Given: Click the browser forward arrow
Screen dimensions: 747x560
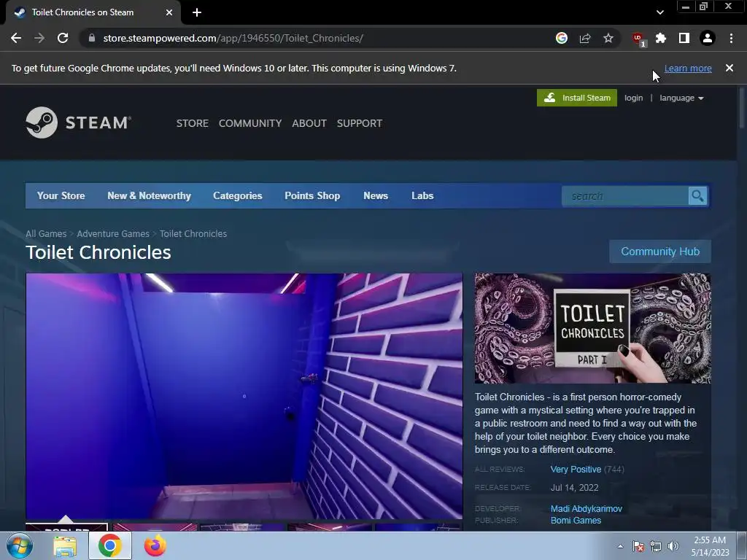Looking at the screenshot, I should coord(39,38).
